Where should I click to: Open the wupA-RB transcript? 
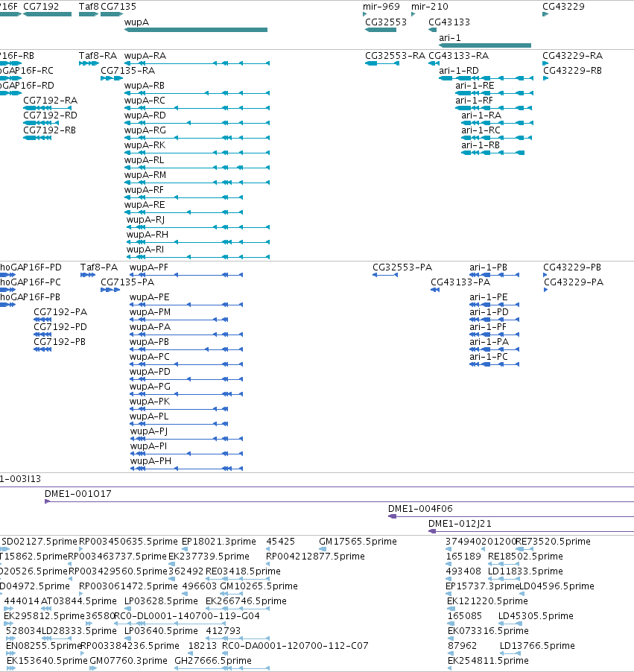(145, 85)
